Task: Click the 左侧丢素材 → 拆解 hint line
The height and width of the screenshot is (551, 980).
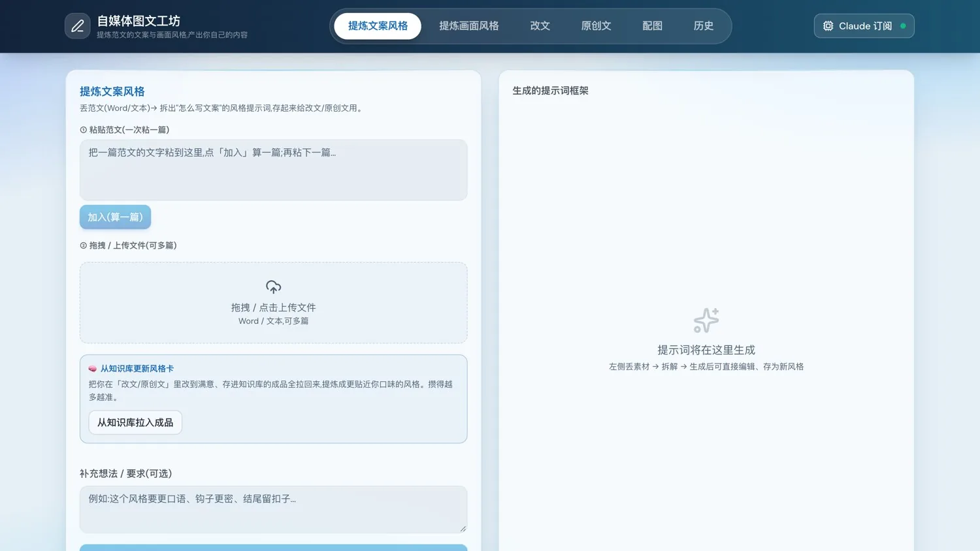Action: point(706,367)
